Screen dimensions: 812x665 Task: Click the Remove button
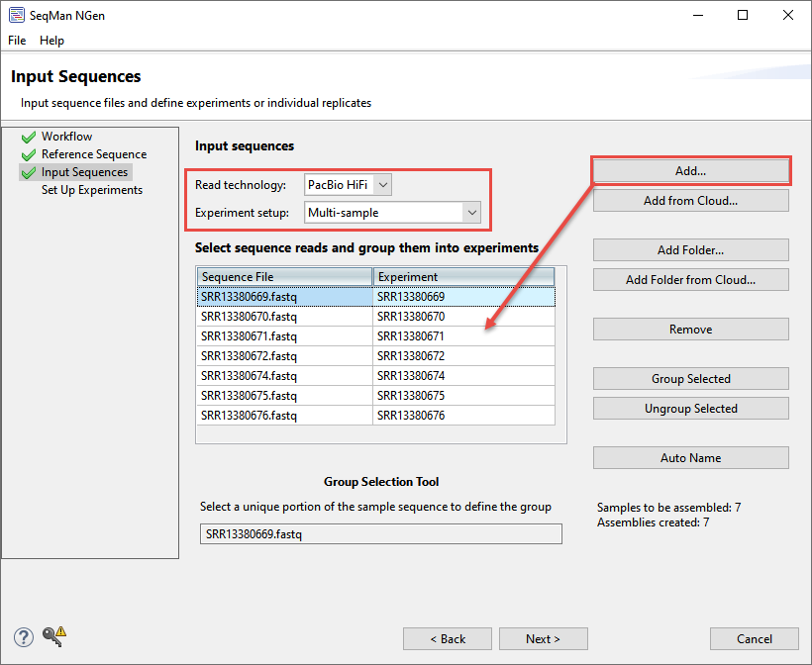tap(690, 329)
